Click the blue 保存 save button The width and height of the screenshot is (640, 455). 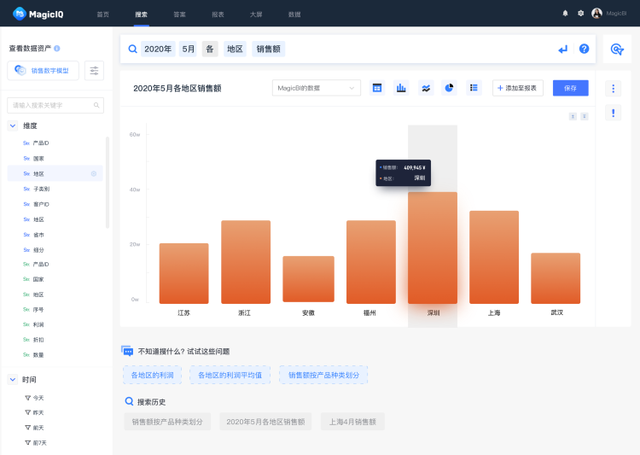click(571, 88)
